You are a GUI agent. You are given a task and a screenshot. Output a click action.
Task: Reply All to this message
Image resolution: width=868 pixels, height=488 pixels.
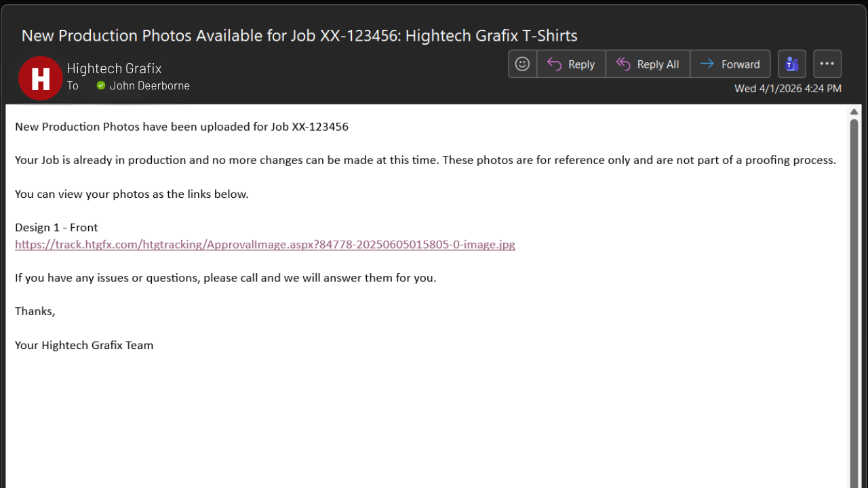coord(648,64)
